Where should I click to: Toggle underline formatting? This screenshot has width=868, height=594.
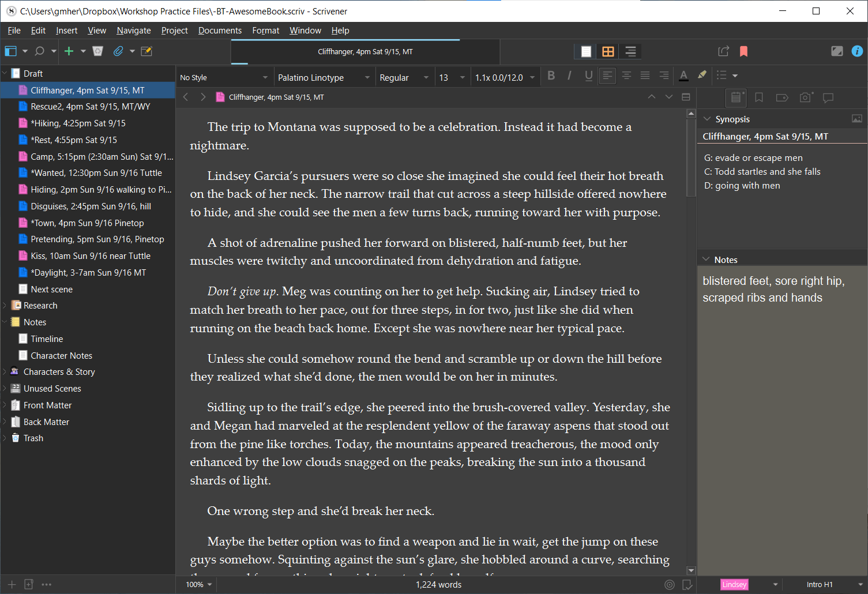[x=588, y=76]
